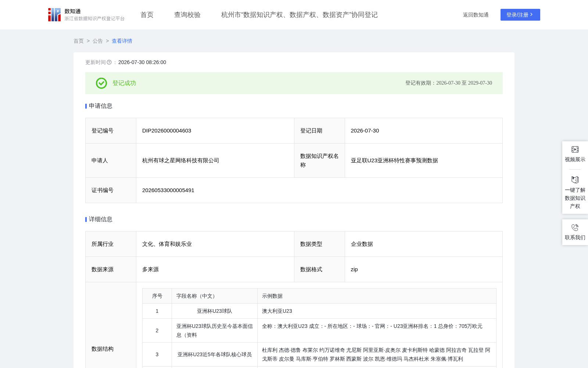Image resolution: width=588 pixels, height=368 pixels.
Task: Open the 视频展示 video icon
Action: click(x=575, y=149)
